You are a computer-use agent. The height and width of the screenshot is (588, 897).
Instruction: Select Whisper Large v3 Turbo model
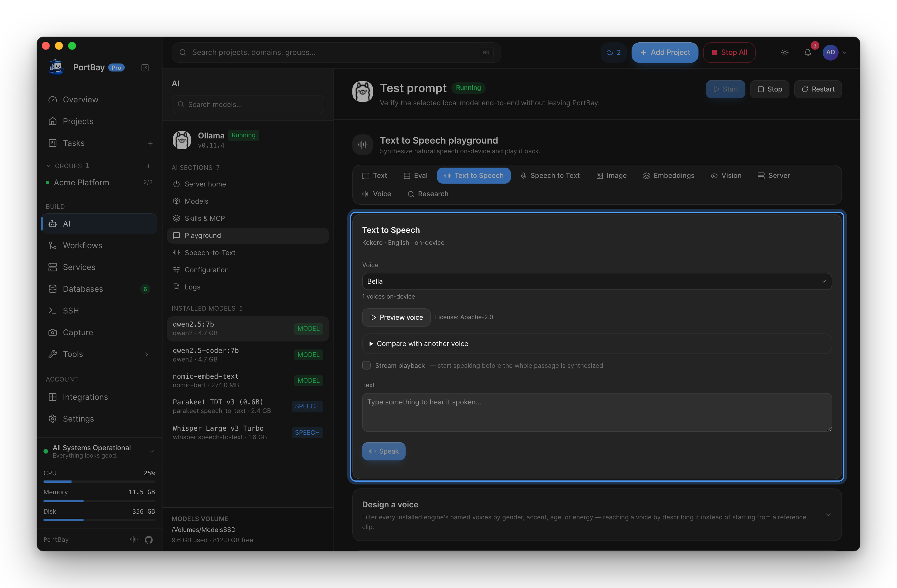[248, 432]
